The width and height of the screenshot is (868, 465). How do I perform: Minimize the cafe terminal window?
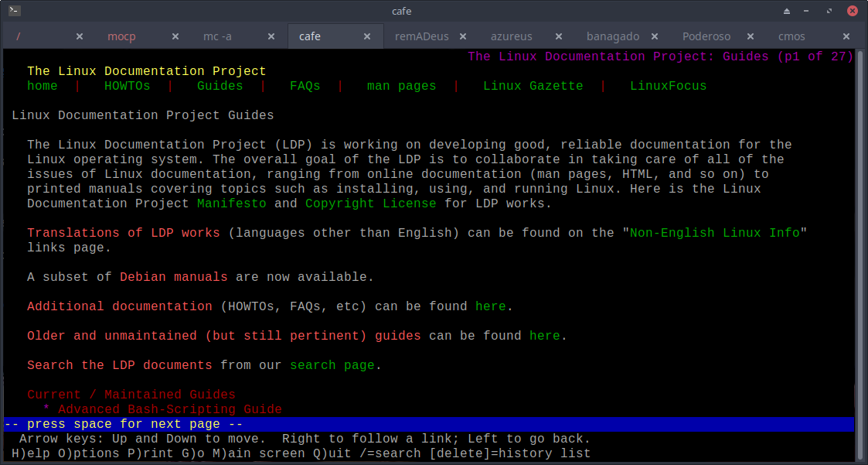coord(807,11)
